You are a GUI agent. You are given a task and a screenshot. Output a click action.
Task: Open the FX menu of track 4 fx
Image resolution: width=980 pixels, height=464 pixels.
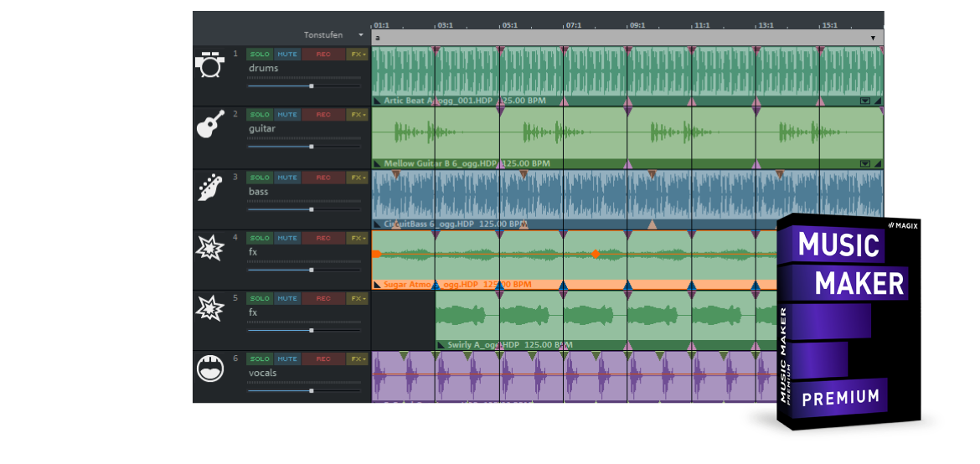click(358, 238)
